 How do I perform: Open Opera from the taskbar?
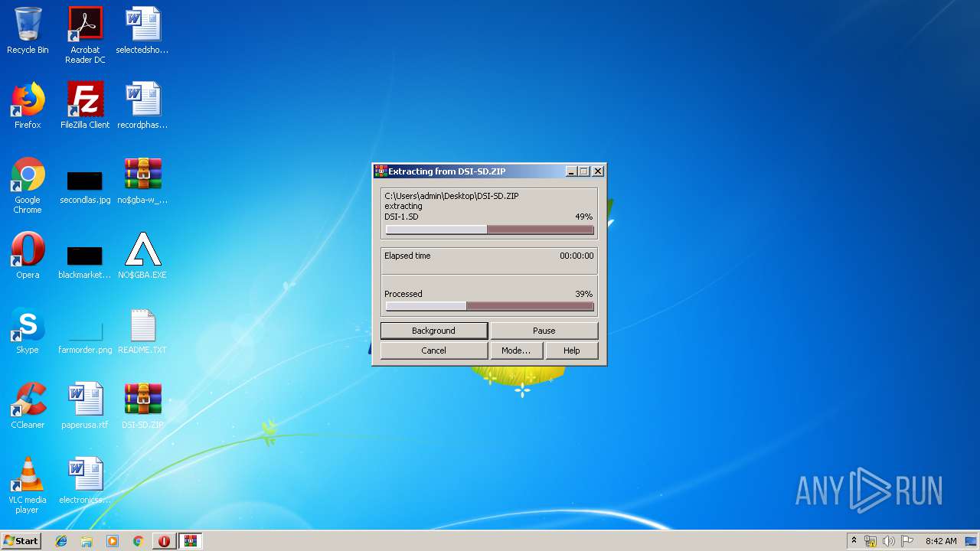164,541
